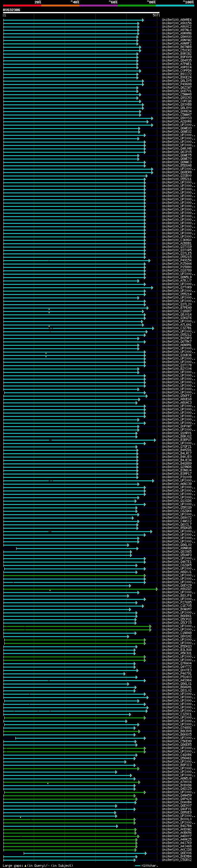197x868 pixels.
Task: Select hit UniRef100_A9TNL0
Action: click(177, 30)
